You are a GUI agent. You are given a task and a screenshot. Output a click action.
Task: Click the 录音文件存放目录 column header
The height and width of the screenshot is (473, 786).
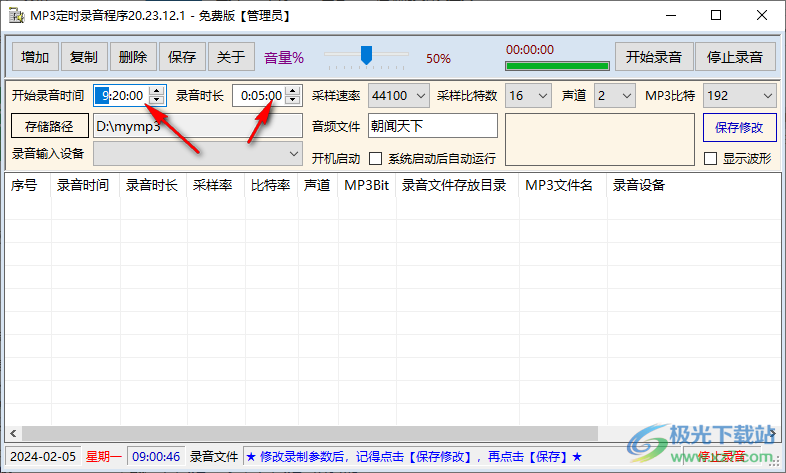pyautogui.click(x=458, y=185)
